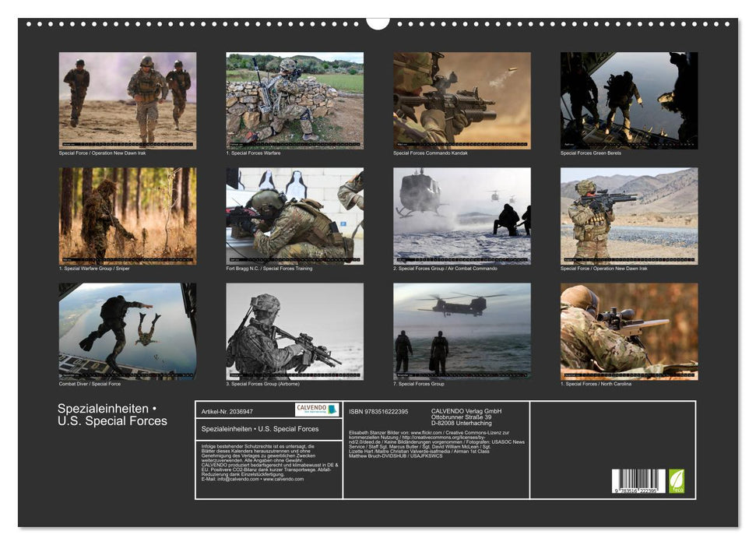The image size is (756, 545).
Task: Open the Special Forces Commando Kandak photo
Action: point(461,100)
